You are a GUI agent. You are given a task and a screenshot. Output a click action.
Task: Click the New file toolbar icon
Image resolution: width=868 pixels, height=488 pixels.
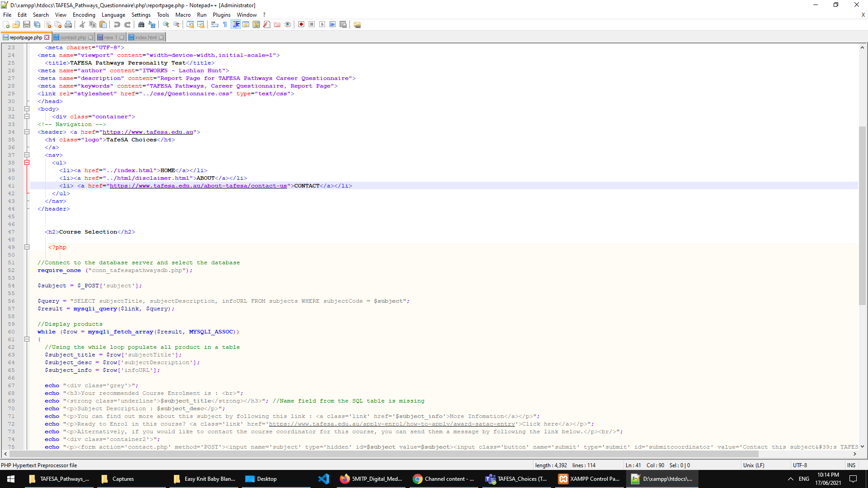coord(6,24)
